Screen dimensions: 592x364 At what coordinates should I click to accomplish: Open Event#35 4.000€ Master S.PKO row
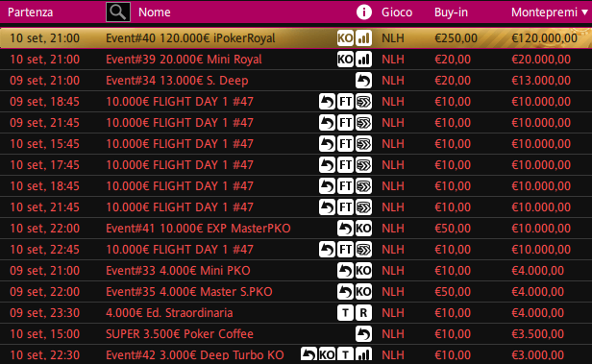click(296, 292)
